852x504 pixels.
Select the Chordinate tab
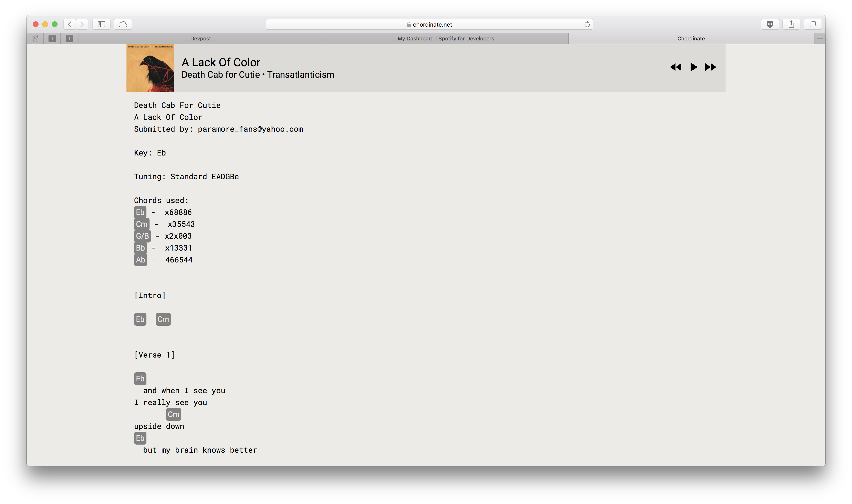click(x=691, y=39)
